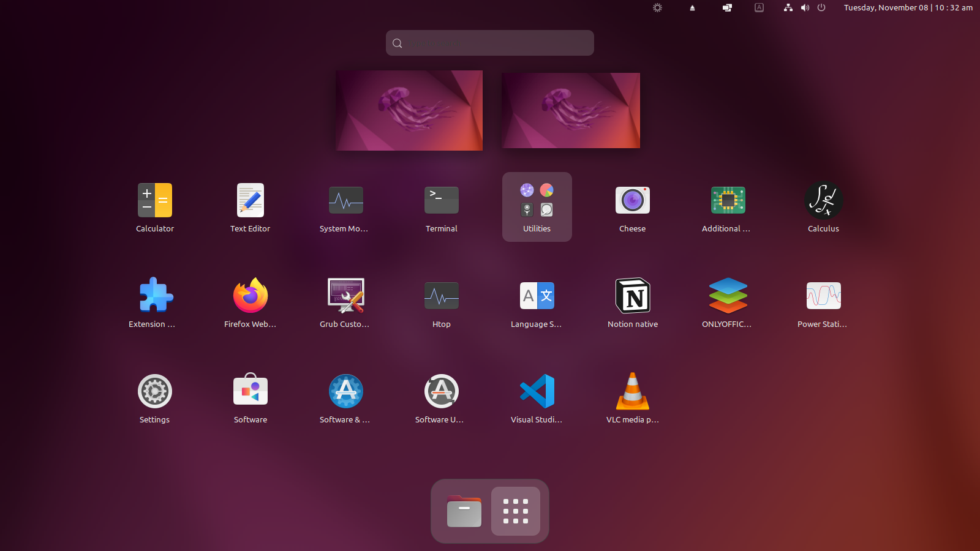
Task: Launch the Software store
Action: coord(251,398)
